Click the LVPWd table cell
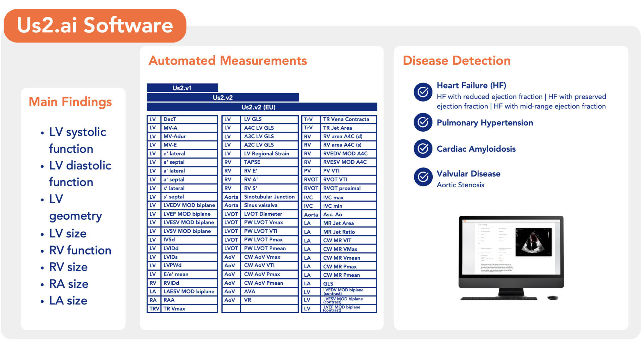 (x=189, y=265)
